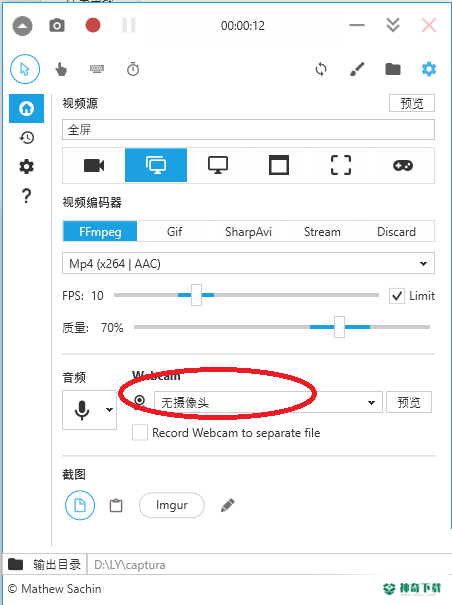Image resolution: width=452 pixels, height=605 pixels.
Task: Select the game capture controller icon
Action: 403,166
